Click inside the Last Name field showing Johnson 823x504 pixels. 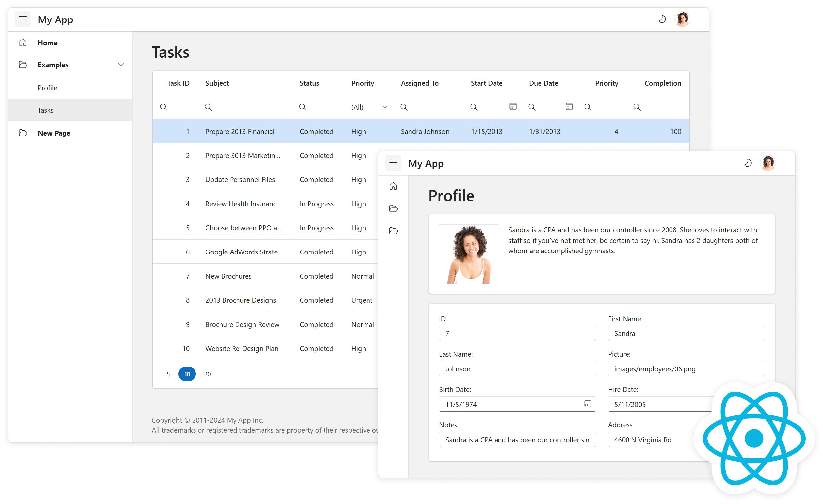[x=517, y=369]
